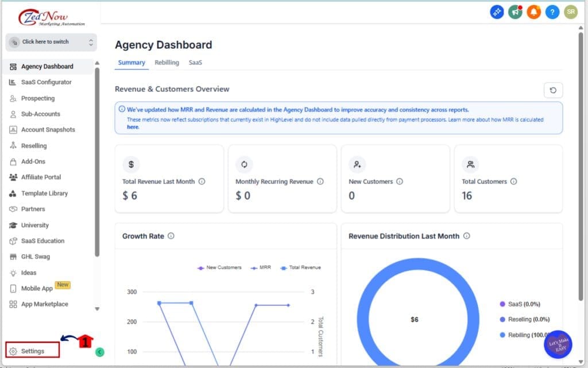Screen dimensions: 588x368
Task: Open the 'Click here to switch' account dropdown
Action: tap(51, 42)
